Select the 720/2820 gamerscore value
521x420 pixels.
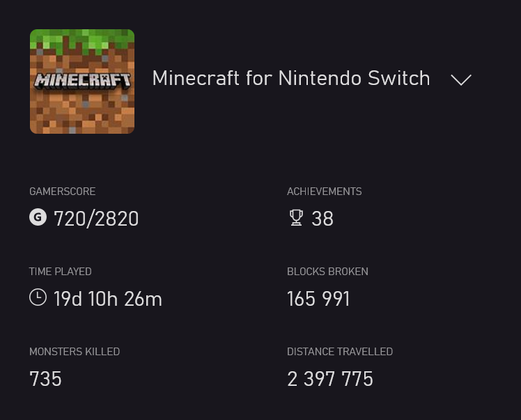(x=96, y=219)
